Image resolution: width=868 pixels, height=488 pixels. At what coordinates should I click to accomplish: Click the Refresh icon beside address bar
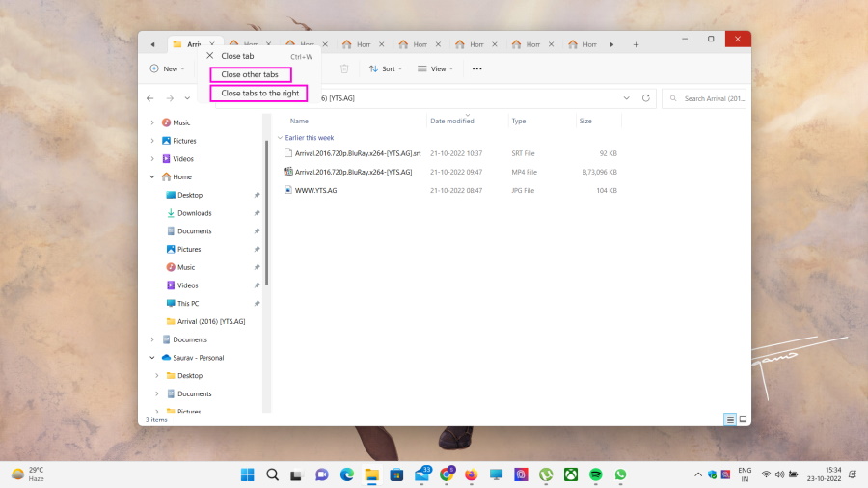(647, 98)
